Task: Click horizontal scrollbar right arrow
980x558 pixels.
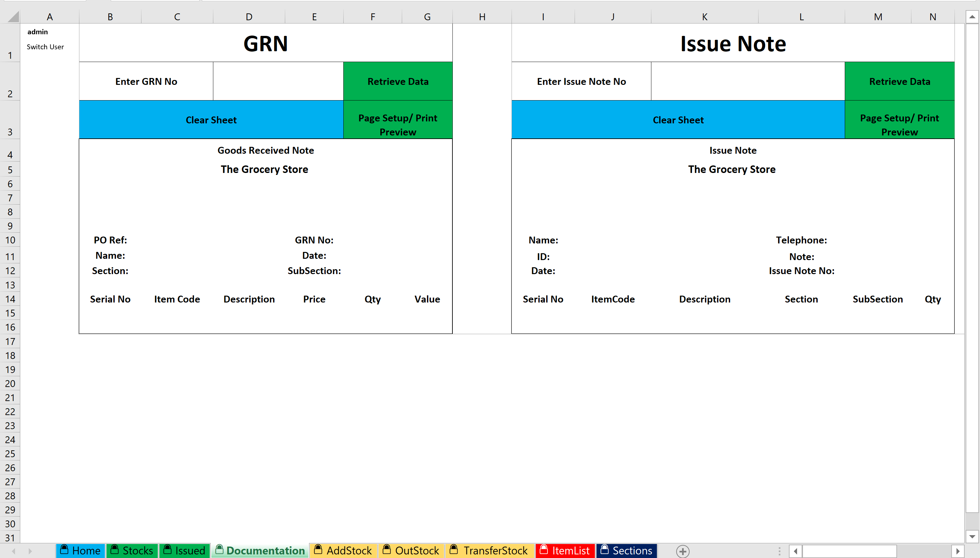Action: click(958, 551)
